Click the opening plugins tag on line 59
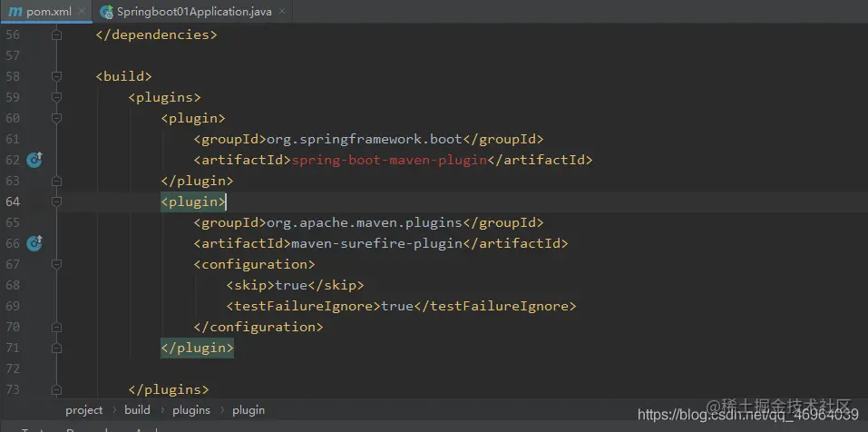Screen dimensions: 868x432 coord(164,97)
